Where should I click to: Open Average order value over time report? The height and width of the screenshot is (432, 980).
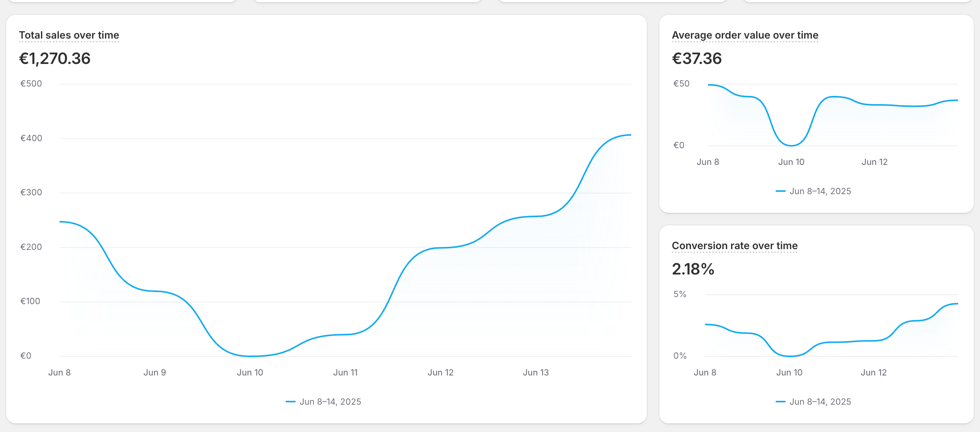pyautogui.click(x=744, y=35)
